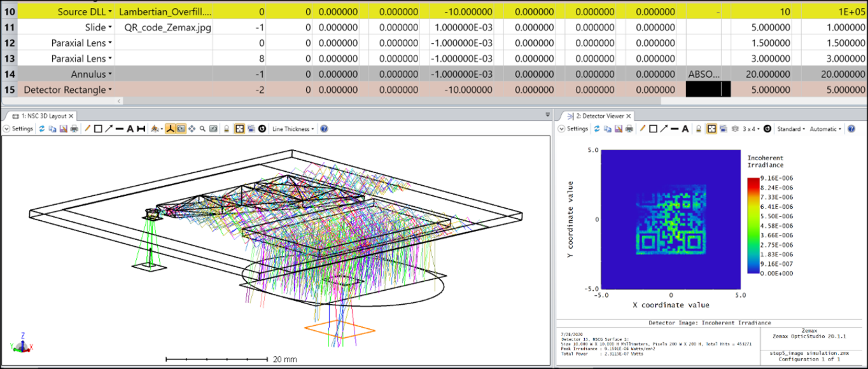The image size is (868, 369).
Task: Open help for the 3D Layout window
Action: click(x=324, y=129)
